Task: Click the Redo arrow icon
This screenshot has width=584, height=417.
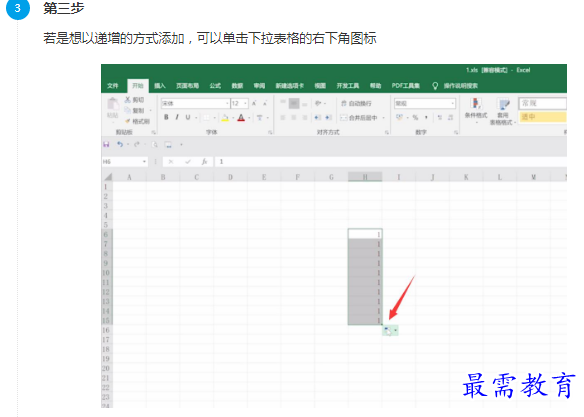Action: tap(137, 144)
